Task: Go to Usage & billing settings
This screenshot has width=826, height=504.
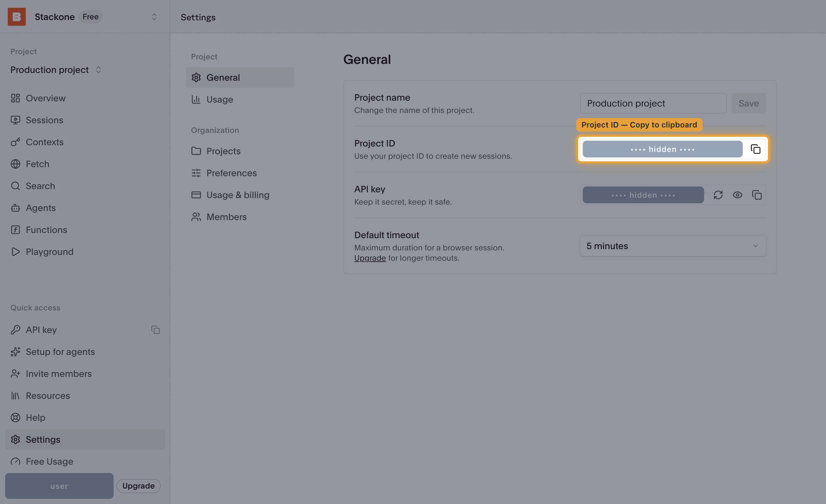Action: click(x=240, y=195)
